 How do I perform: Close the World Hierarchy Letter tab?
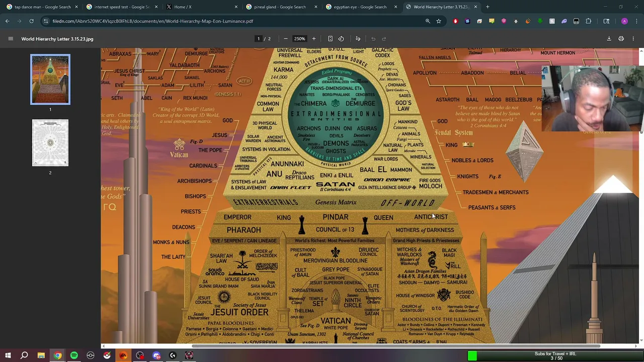(x=475, y=7)
